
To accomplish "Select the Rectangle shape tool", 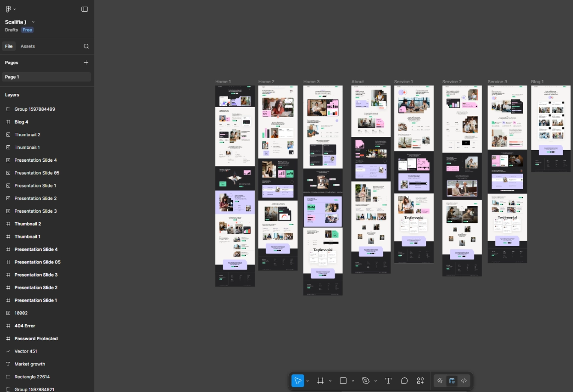I will [343, 381].
